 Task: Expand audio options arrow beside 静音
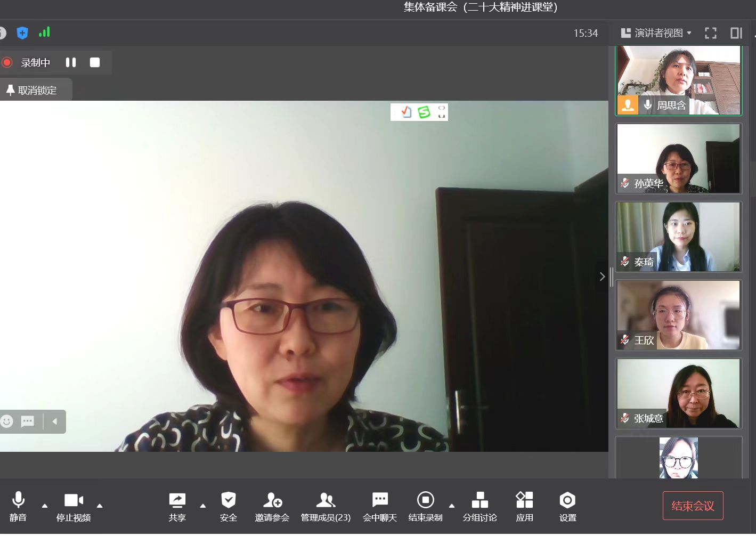(x=45, y=506)
